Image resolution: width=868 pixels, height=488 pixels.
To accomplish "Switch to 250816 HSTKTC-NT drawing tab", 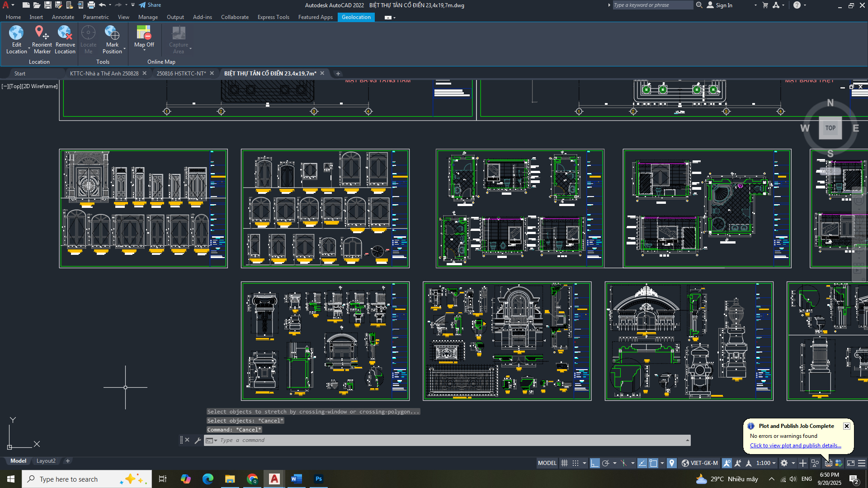I will point(181,73).
